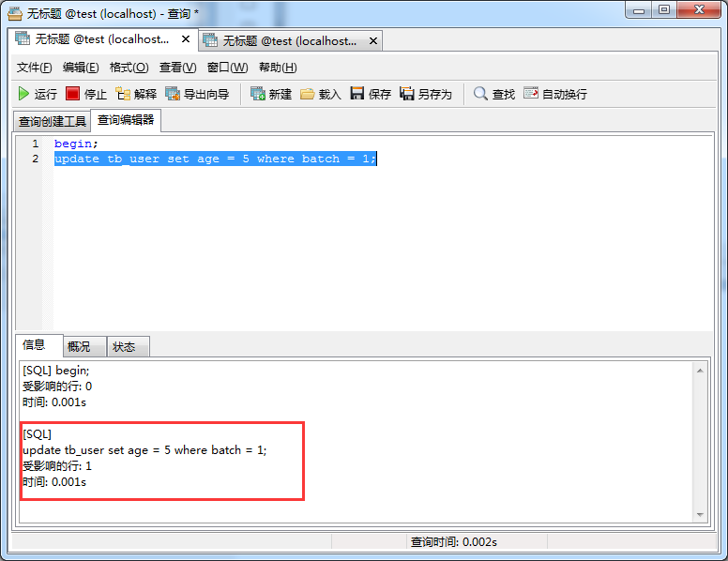The image size is (728, 561).
Task: Click '查询时间: 0.002s' in status bar
Action: click(x=454, y=542)
